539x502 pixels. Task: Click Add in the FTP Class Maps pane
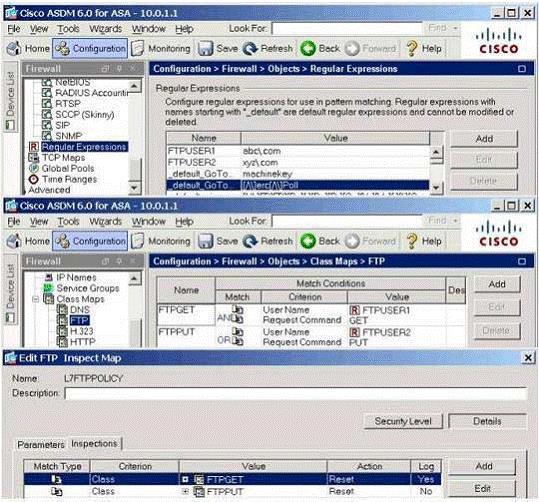point(497,284)
